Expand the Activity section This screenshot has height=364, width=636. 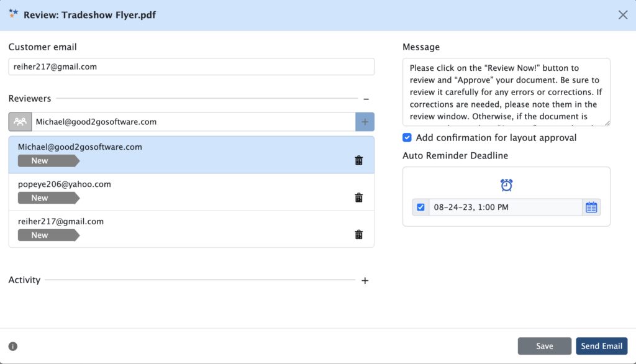(x=365, y=280)
